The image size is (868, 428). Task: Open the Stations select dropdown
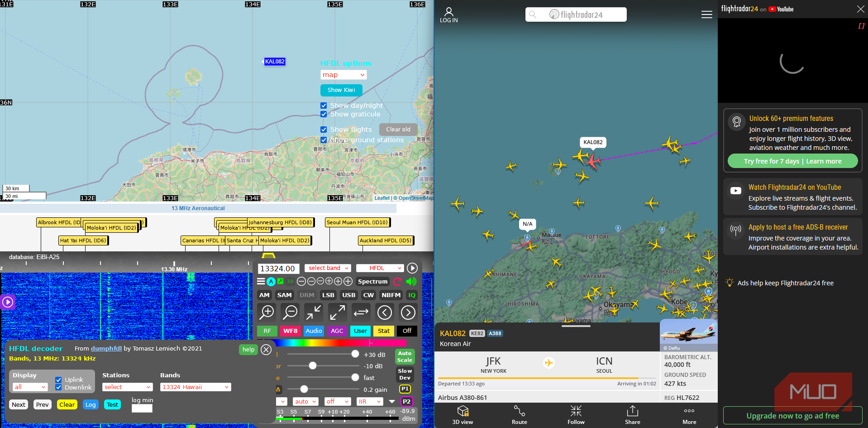128,387
